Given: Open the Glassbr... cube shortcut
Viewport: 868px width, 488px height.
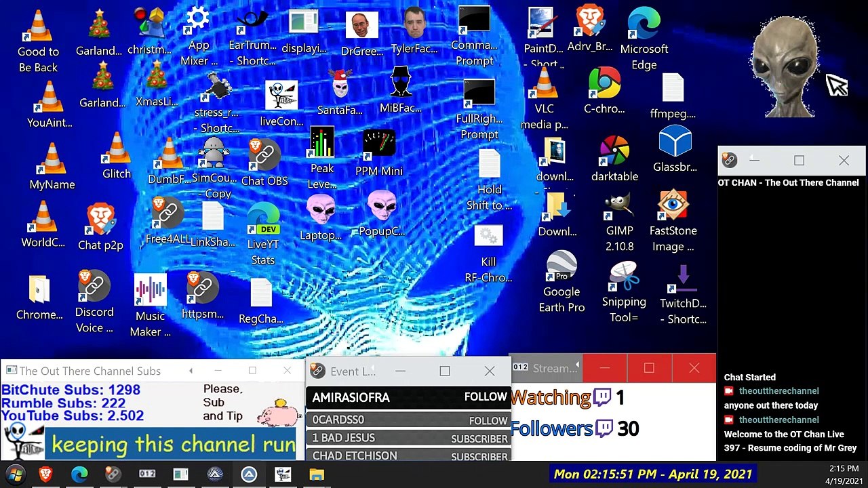Looking at the screenshot, I should point(675,149).
